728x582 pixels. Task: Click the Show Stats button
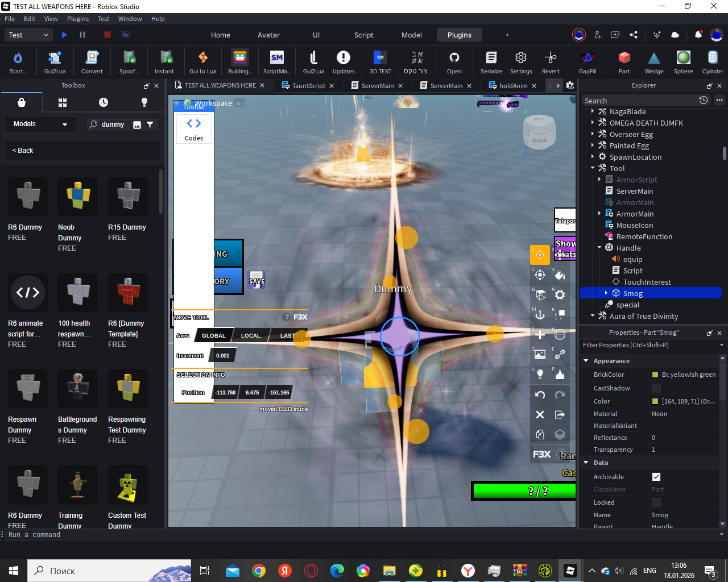pos(565,249)
